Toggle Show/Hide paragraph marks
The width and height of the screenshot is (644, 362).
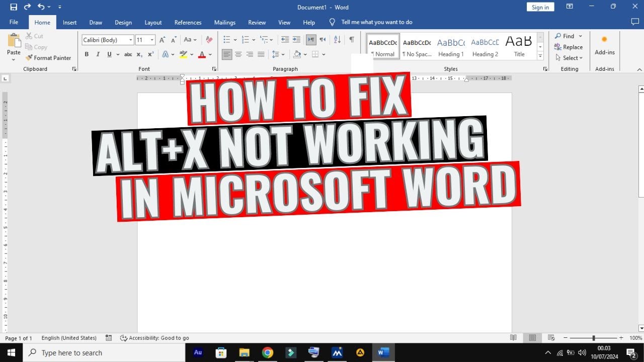click(x=352, y=40)
